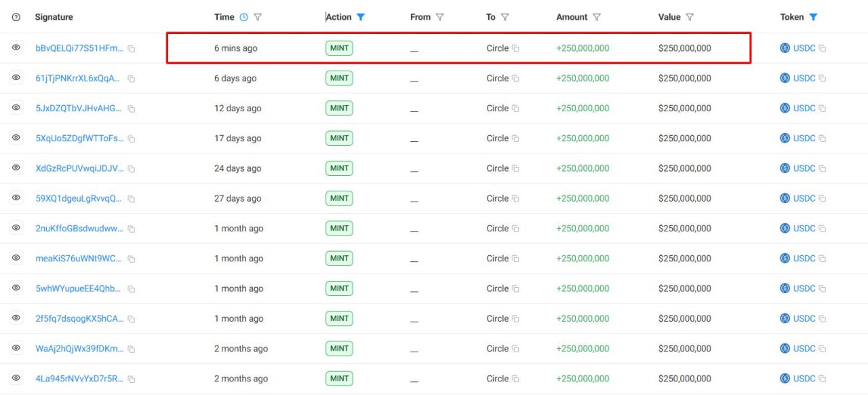Copy signature 59XQ1dgeuLgRvvqQ with copy icon
Image resolution: width=868 pixels, height=395 pixels.
click(132, 199)
